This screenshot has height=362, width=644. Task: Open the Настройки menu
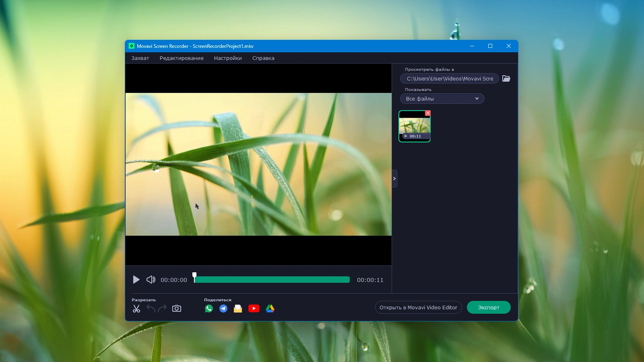coord(228,58)
